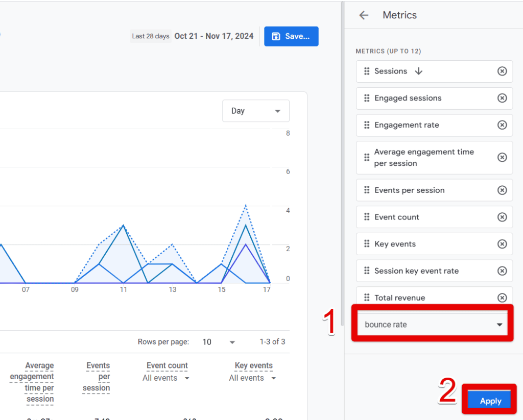The image size is (523, 420).
Task: Remove the Total revenue metric
Action: click(x=502, y=298)
